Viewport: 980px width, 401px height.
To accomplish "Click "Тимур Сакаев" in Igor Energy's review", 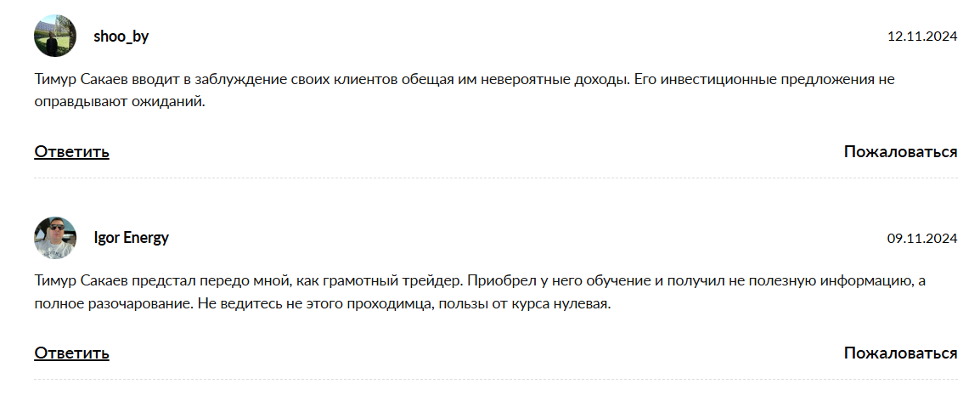I will (79, 281).
